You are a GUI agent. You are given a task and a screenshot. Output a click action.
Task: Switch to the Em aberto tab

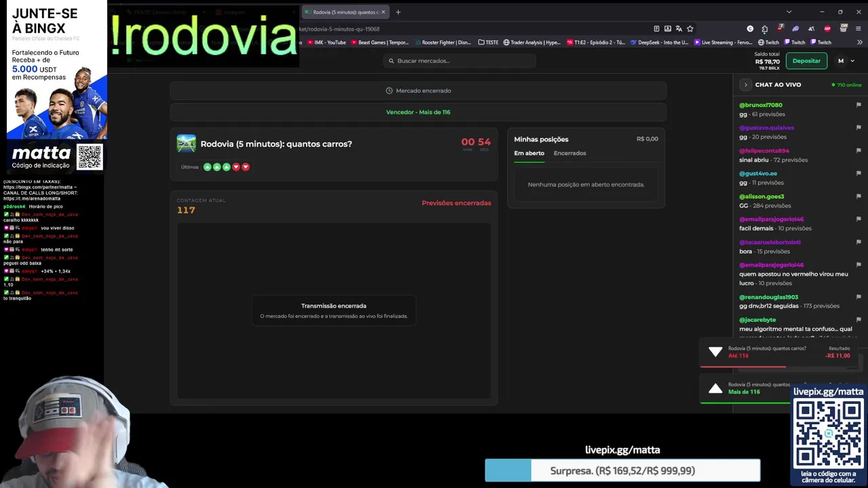pyautogui.click(x=529, y=153)
